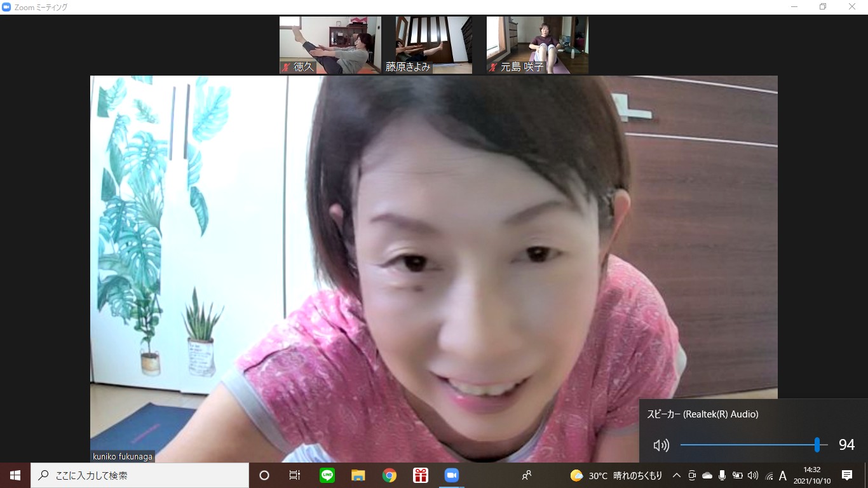Click the Meet Now camera tray icon
Screen dimensions: 868x488
pos(692,475)
